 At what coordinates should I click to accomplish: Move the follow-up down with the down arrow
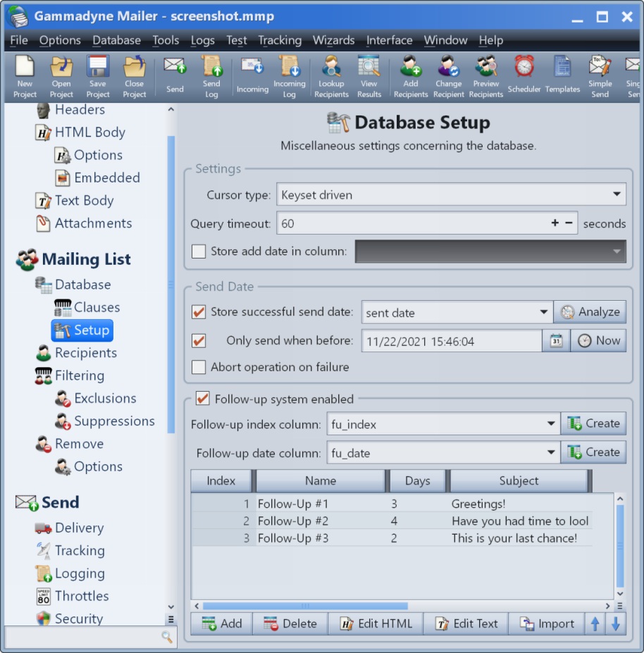(616, 623)
